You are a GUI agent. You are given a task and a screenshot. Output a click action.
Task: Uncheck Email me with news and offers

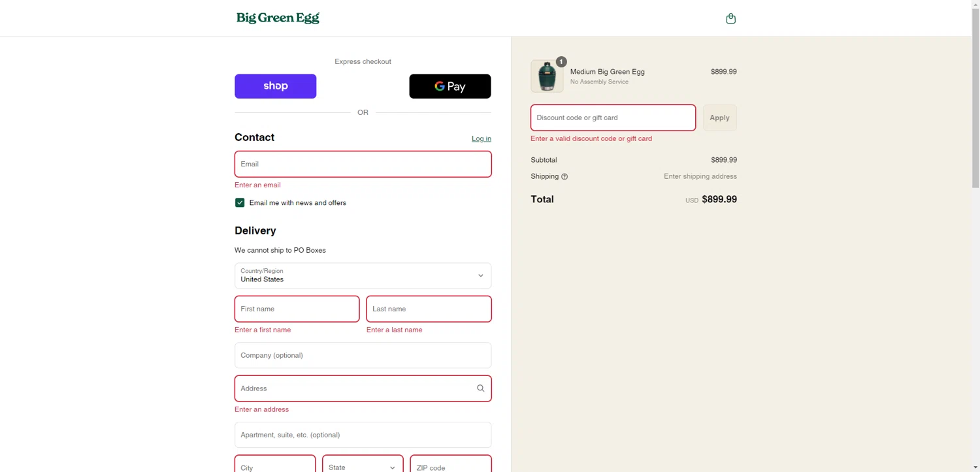(240, 202)
